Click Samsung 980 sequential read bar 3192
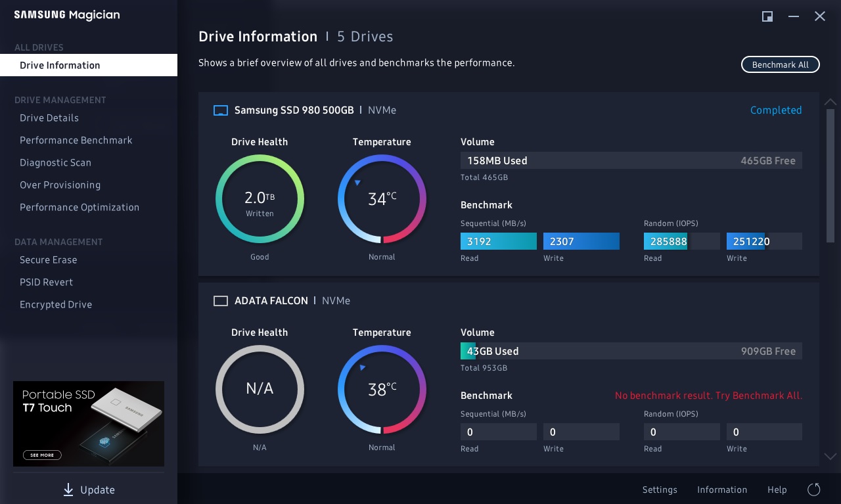Screen dimensions: 841x504 (499, 241)
